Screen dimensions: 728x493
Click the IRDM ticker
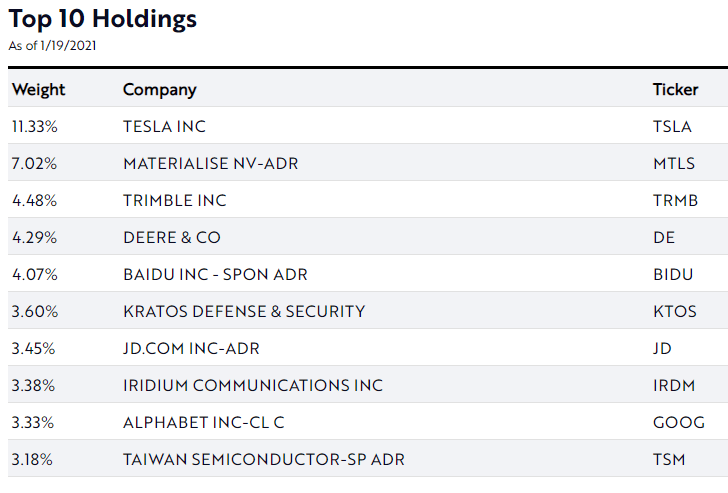[x=675, y=385]
